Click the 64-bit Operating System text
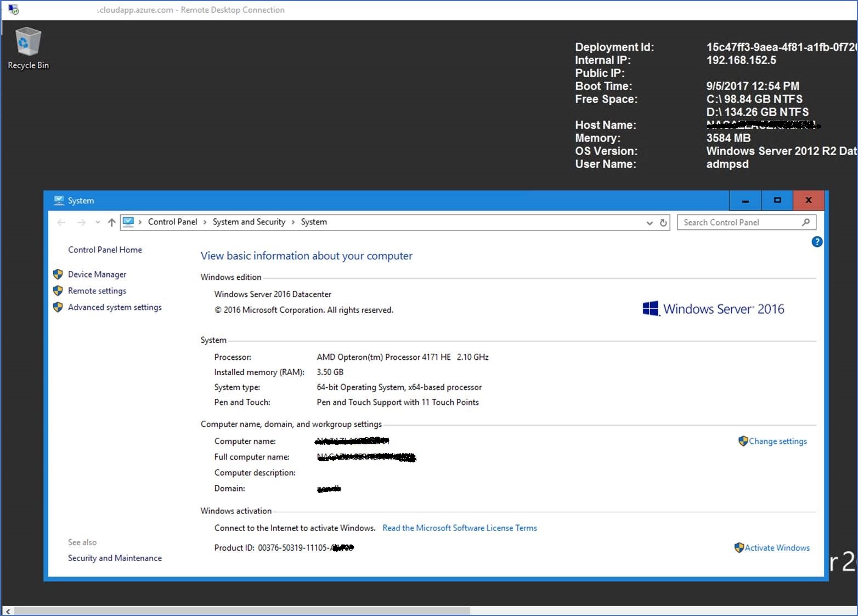 pos(399,387)
